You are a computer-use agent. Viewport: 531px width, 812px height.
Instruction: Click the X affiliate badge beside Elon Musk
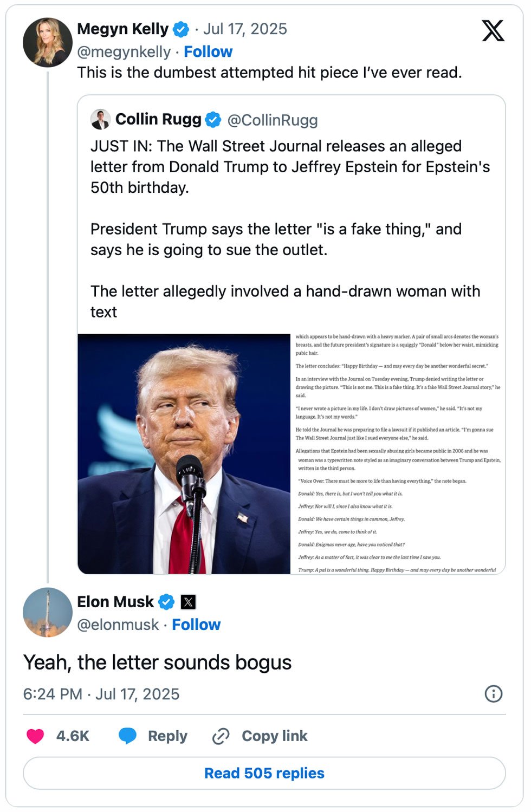188,602
